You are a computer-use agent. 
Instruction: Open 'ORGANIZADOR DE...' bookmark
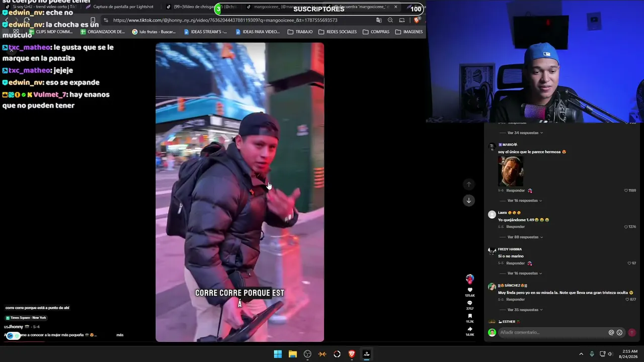[103, 32]
